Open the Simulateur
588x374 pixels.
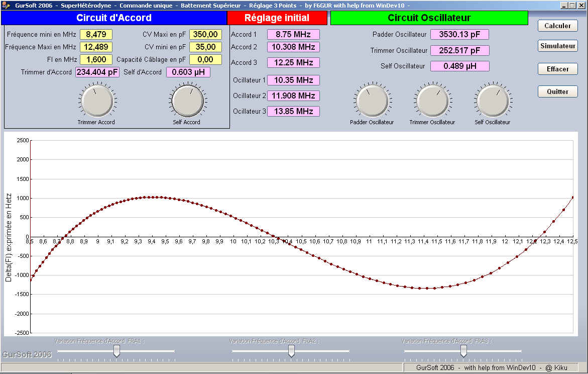point(557,46)
